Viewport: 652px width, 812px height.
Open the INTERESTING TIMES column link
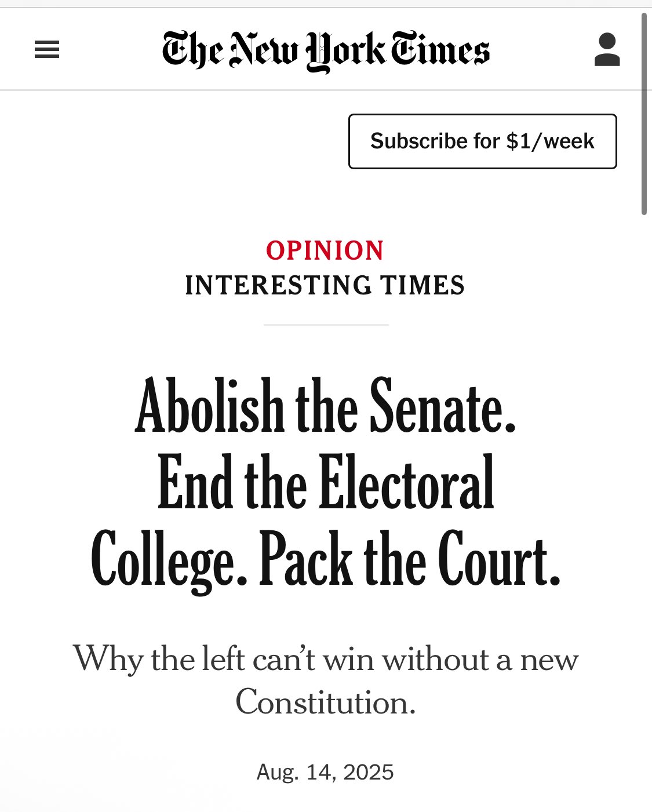pos(325,286)
